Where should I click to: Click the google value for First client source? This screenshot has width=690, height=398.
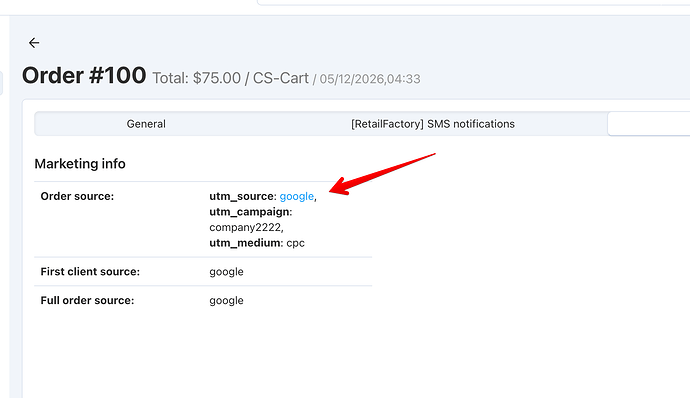(226, 272)
